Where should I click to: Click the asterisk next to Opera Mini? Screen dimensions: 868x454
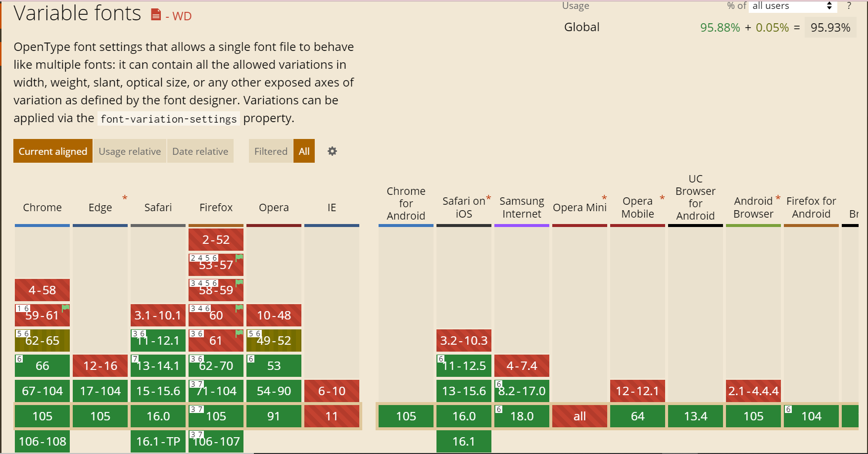pyautogui.click(x=604, y=198)
